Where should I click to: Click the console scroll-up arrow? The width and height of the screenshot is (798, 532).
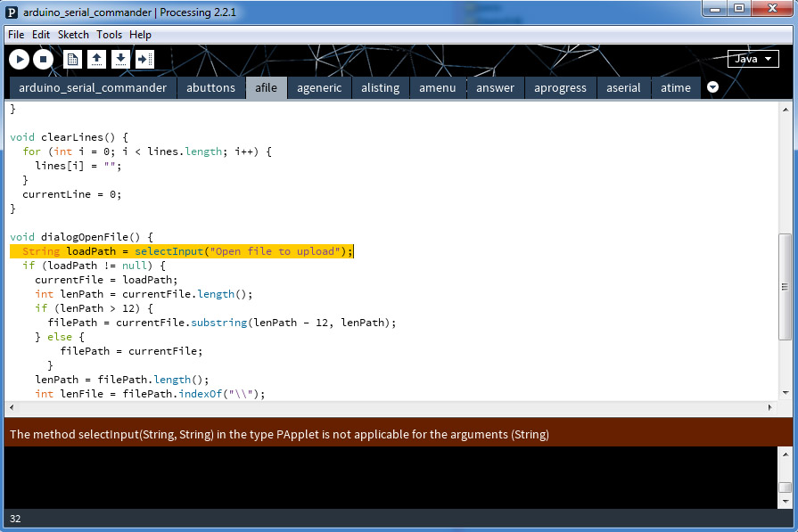(x=786, y=454)
